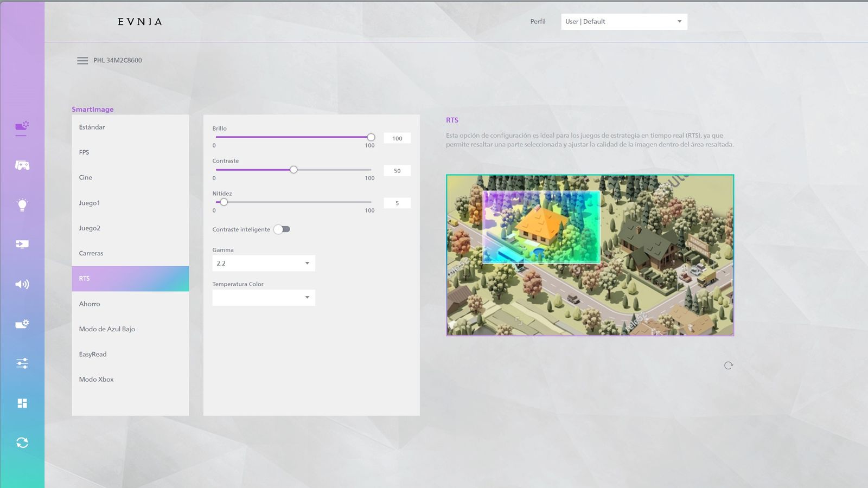Expand the Gamma dropdown
The height and width of the screenshot is (488, 868).
coord(263,264)
